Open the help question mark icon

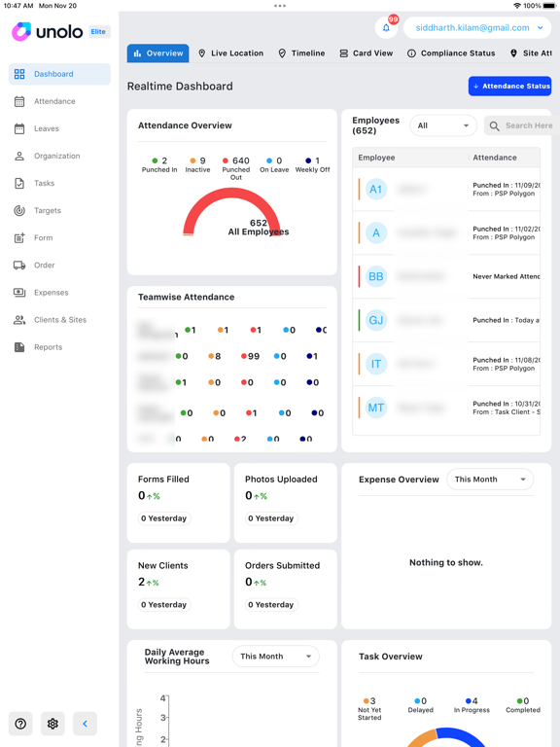tap(20, 724)
